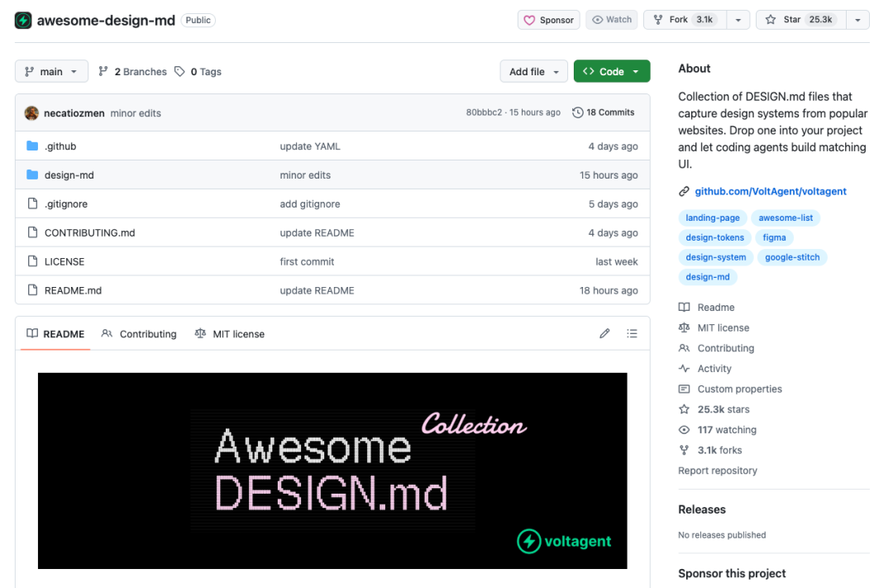Click the design-system topic tag
The width and height of the screenshot is (893, 588).
(716, 257)
